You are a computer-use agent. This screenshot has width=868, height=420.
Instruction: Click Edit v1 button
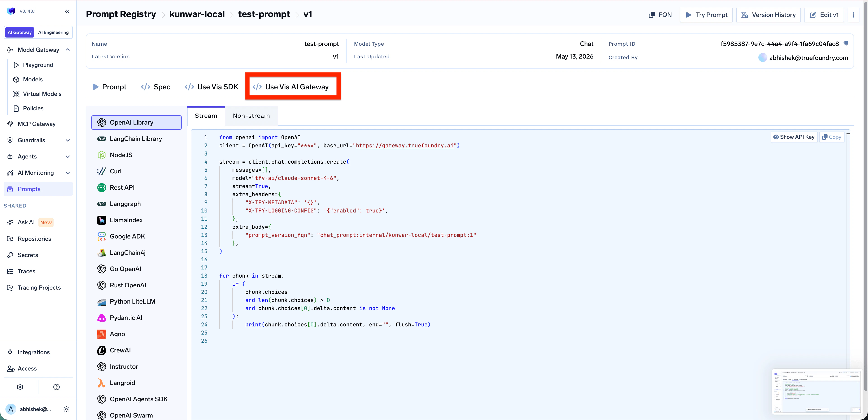(x=824, y=15)
